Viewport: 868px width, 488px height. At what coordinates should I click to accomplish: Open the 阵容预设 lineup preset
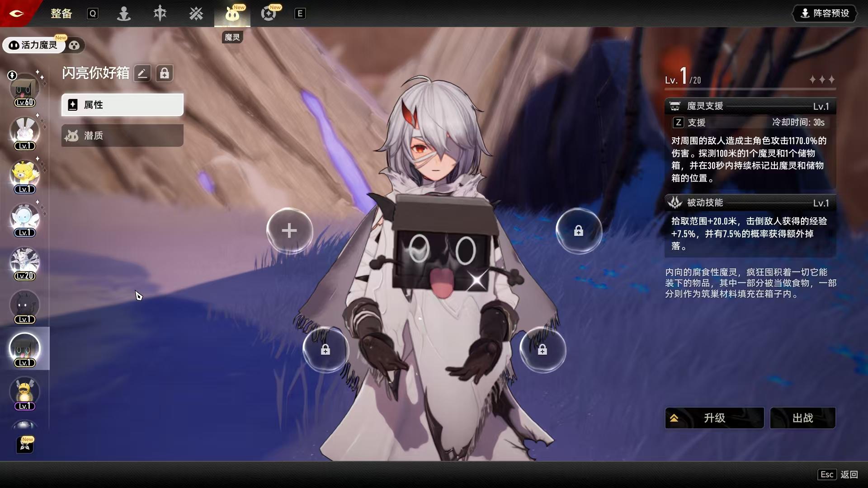coord(826,14)
